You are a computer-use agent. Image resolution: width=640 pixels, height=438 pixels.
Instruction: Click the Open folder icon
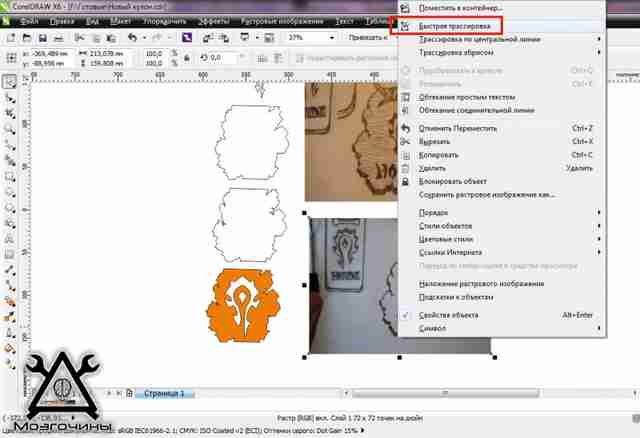pos(27,38)
